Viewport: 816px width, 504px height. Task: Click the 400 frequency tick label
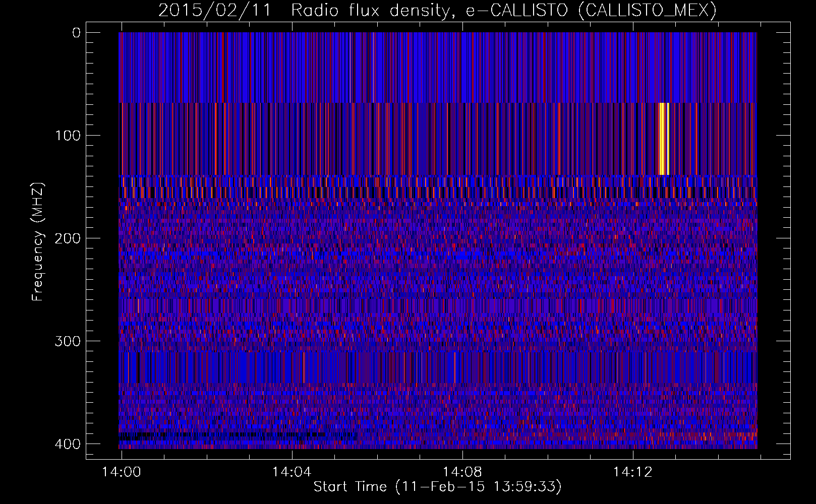(67, 444)
